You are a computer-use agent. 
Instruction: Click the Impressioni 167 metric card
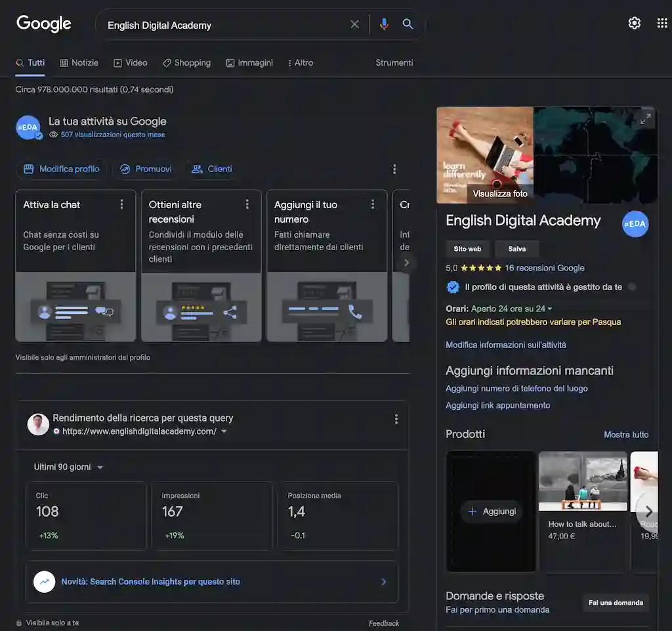[x=212, y=515]
